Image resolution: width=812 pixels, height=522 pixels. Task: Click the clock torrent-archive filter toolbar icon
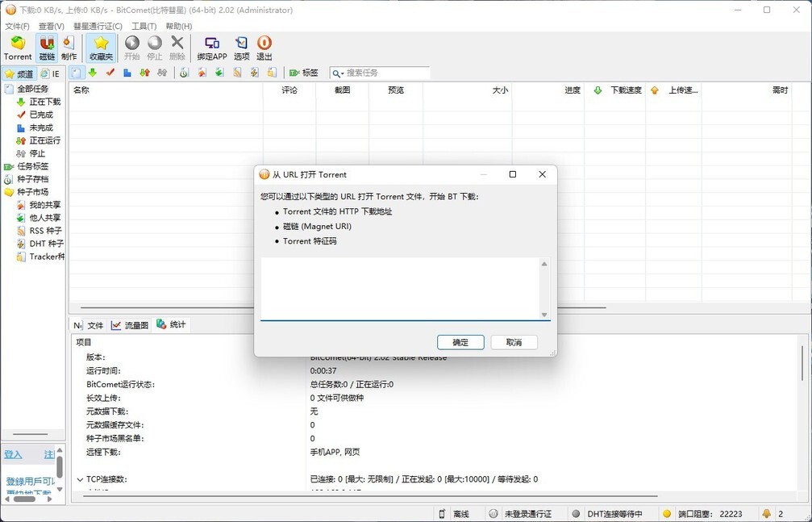click(x=185, y=73)
